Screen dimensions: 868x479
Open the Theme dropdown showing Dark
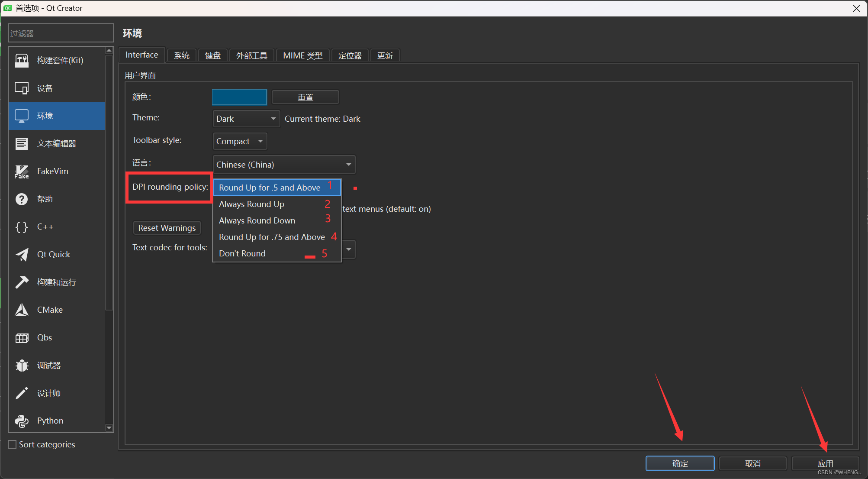pyautogui.click(x=246, y=118)
